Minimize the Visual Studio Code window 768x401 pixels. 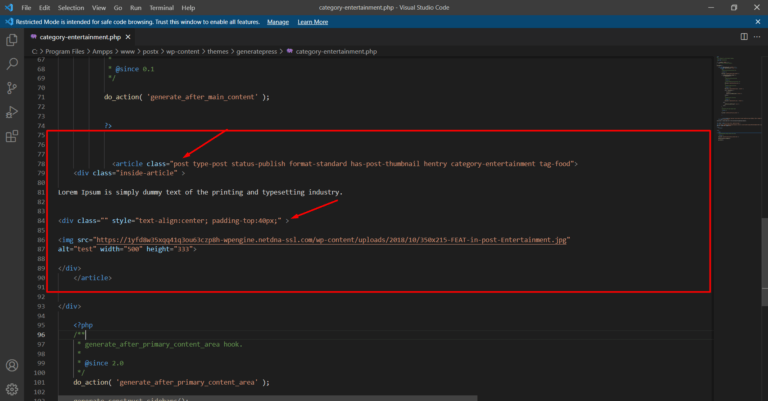click(711, 7)
